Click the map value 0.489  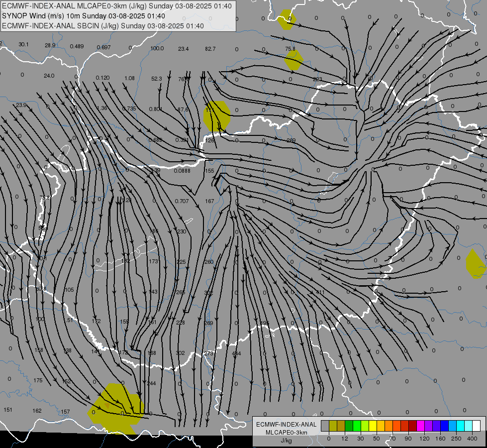[x=77, y=46]
